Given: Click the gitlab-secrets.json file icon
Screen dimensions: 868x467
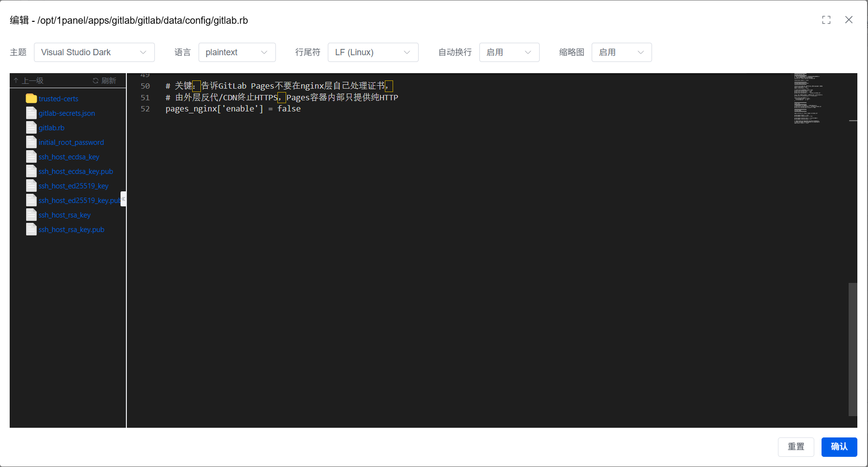Looking at the screenshot, I should (x=31, y=113).
